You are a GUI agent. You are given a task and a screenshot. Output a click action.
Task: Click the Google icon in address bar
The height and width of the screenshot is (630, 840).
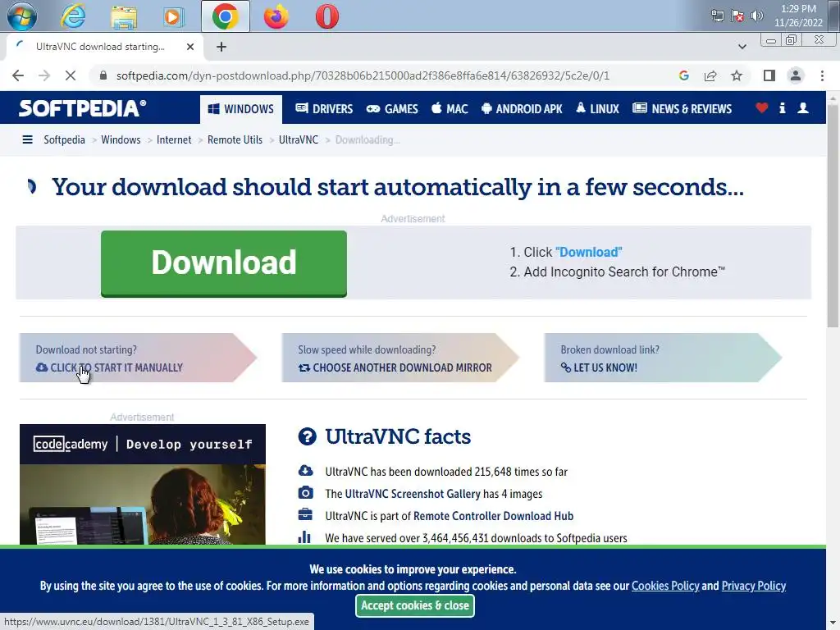tap(683, 75)
